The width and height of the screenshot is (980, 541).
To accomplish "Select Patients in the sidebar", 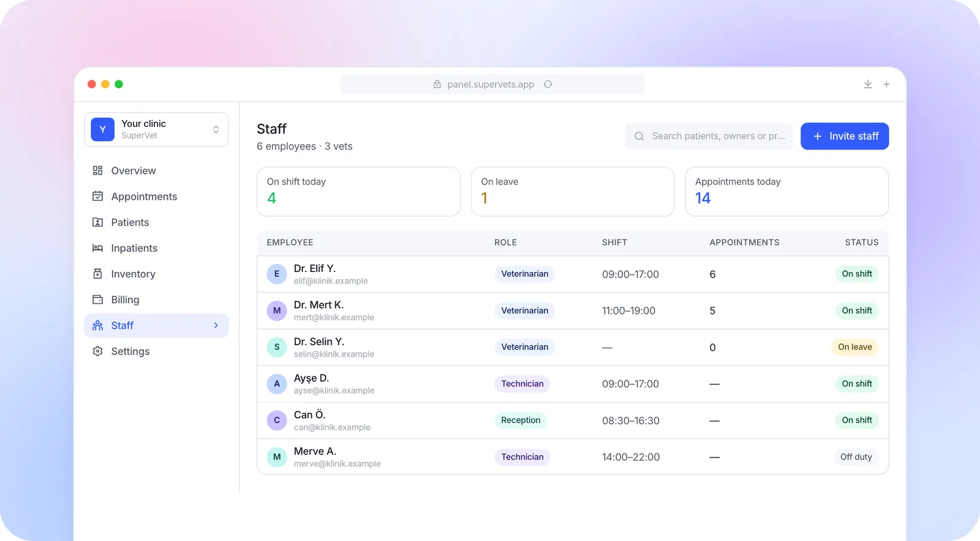I will [x=156, y=222].
